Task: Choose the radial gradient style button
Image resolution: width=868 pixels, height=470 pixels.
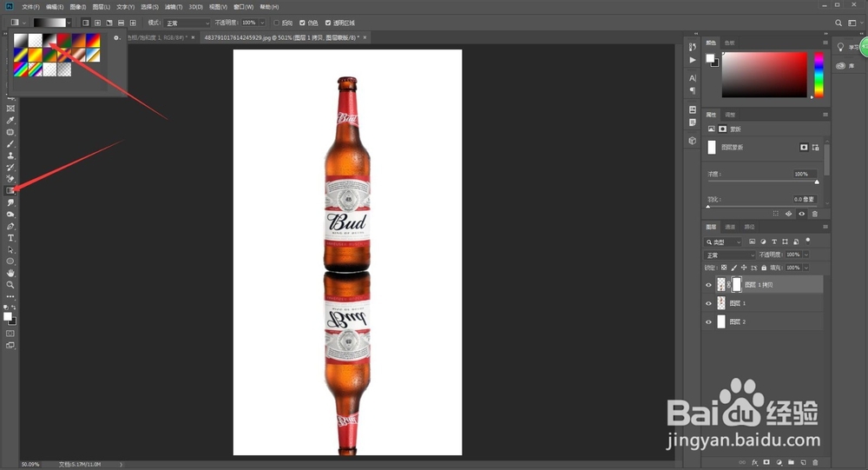Action: pyautogui.click(x=97, y=23)
